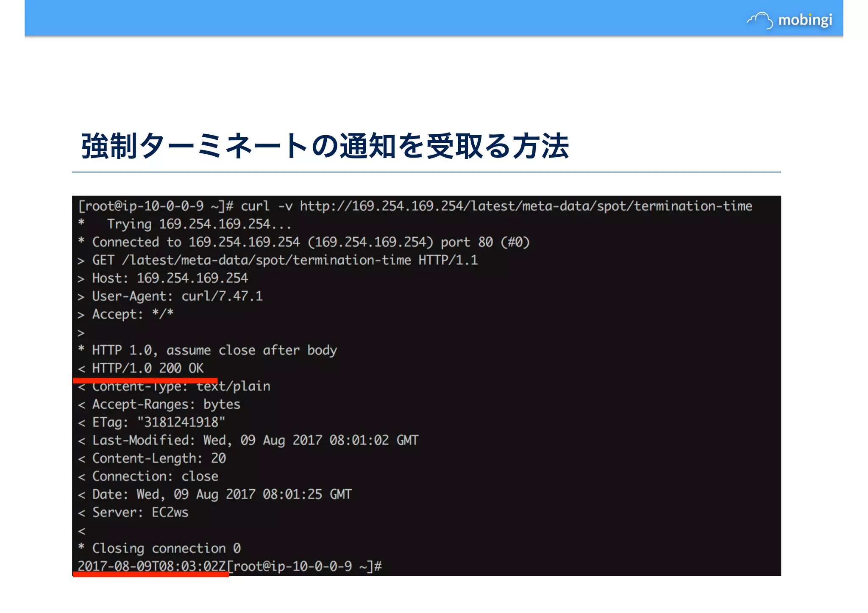Viewport: 868px width, 613px height.
Task: Click 'HTTP 1.0, assume close after body' line
Action: [208, 350]
